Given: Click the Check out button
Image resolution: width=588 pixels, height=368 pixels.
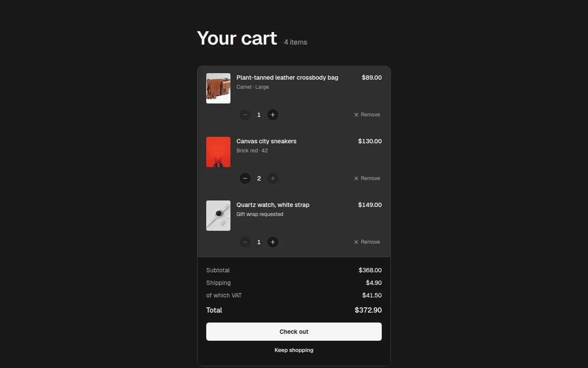Looking at the screenshot, I should (x=294, y=332).
